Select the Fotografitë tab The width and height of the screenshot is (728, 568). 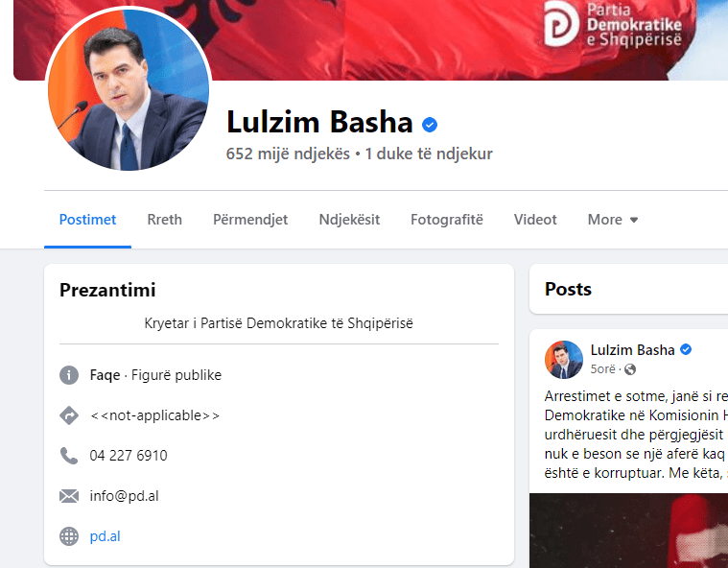pyautogui.click(x=447, y=219)
